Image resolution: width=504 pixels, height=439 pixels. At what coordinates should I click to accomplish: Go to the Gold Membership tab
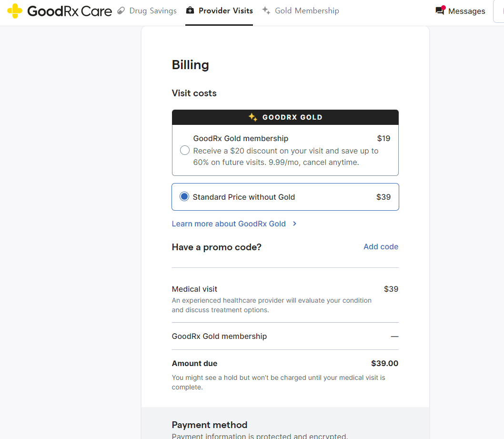click(x=307, y=10)
